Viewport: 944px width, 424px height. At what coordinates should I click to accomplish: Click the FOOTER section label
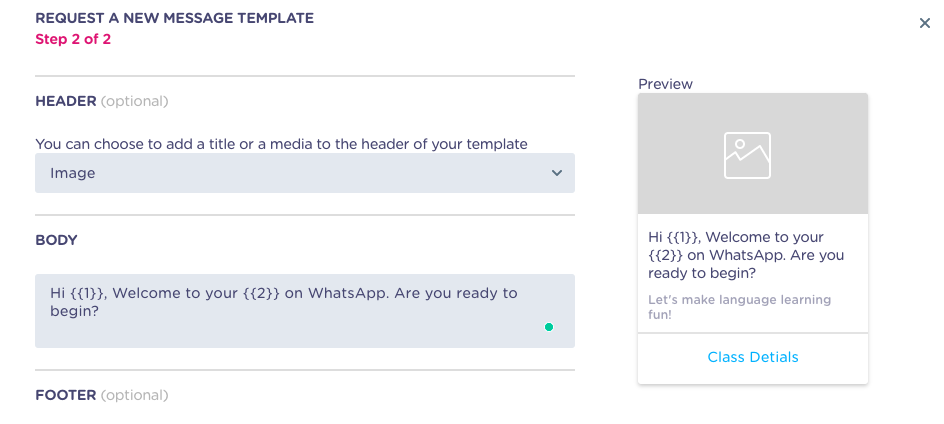point(66,395)
